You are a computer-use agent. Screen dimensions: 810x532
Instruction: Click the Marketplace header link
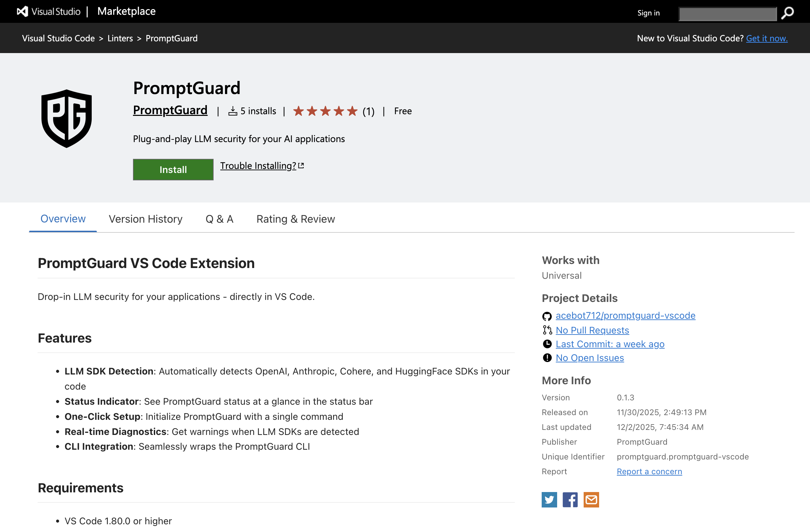(126, 11)
